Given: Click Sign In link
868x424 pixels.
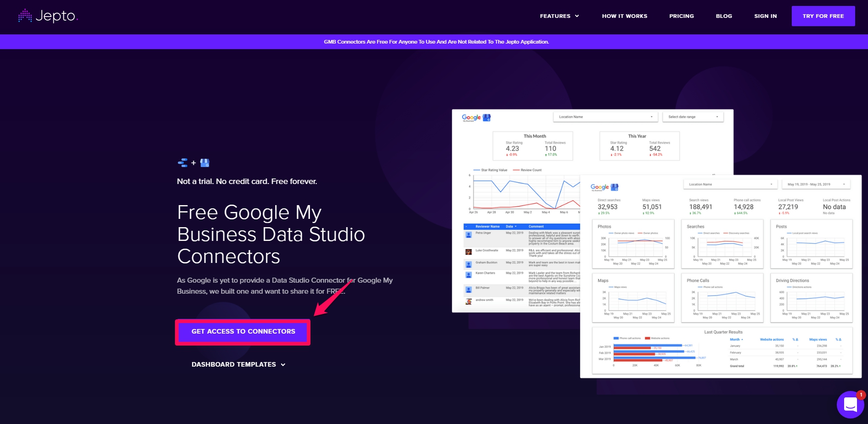Looking at the screenshot, I should [765, 16].
